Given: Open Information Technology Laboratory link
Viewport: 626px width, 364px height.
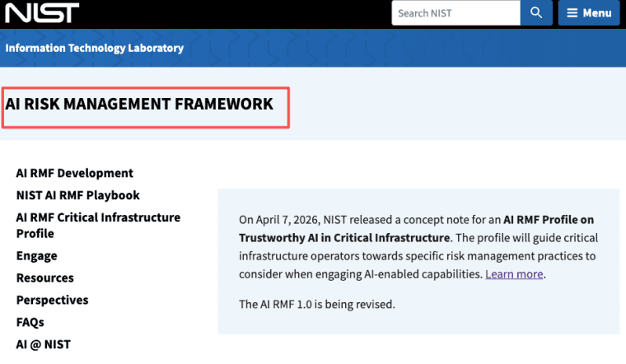Looking at the screenshot, I should (x=94, y=48).
